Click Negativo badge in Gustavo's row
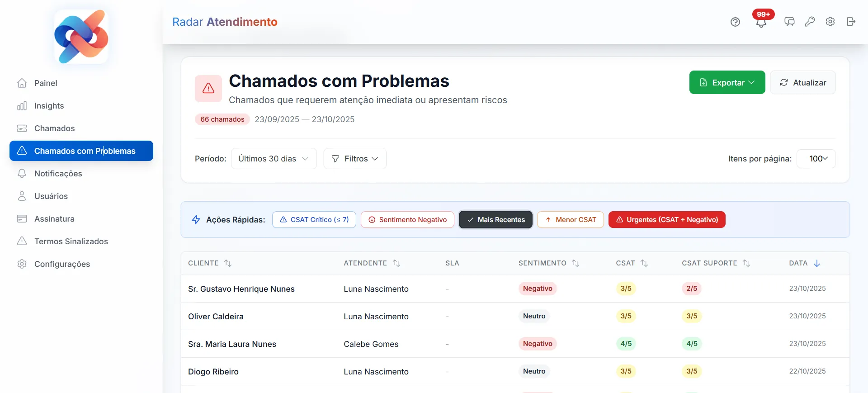This screenshot has width=868, height=393. 538,289
